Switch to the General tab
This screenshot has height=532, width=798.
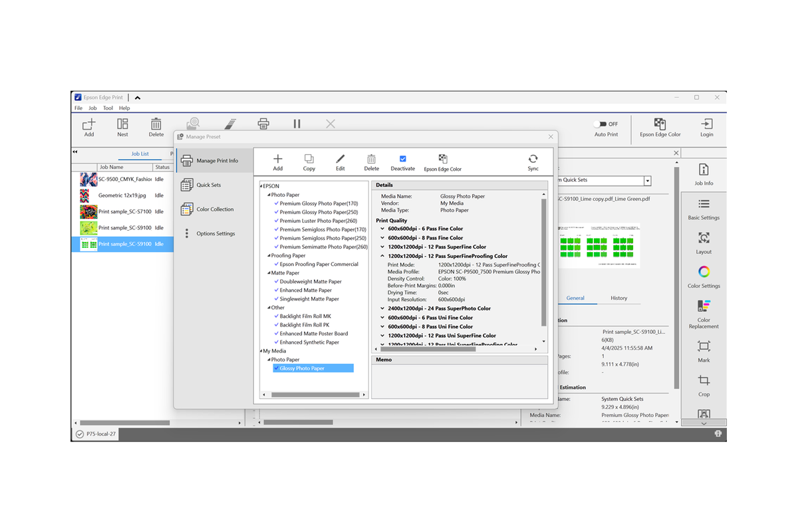[576, 298]
